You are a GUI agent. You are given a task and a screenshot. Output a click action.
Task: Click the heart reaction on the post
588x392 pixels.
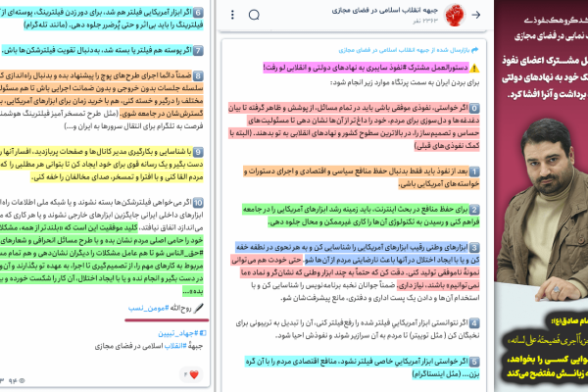(192, 375)
